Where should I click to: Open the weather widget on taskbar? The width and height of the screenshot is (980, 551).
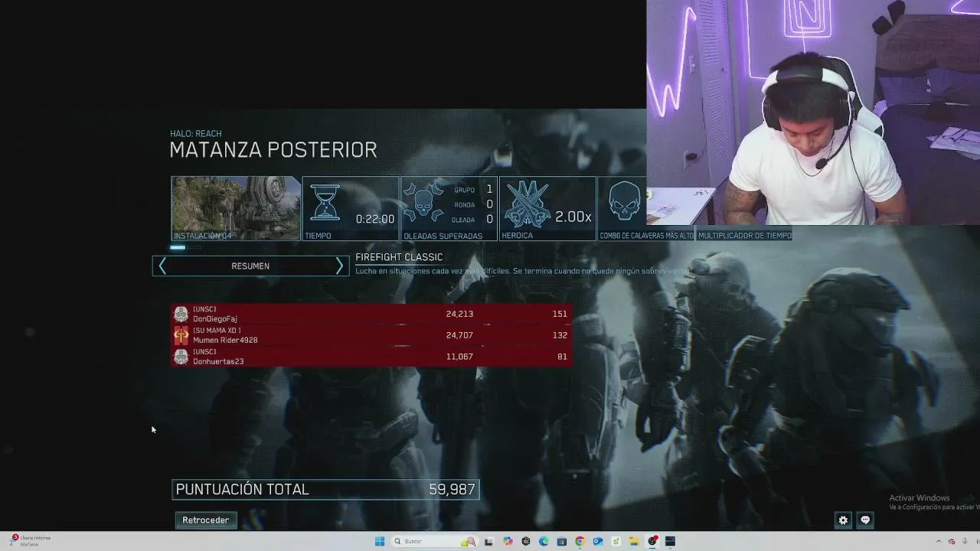pyautogui.click(x=29, y=540)
